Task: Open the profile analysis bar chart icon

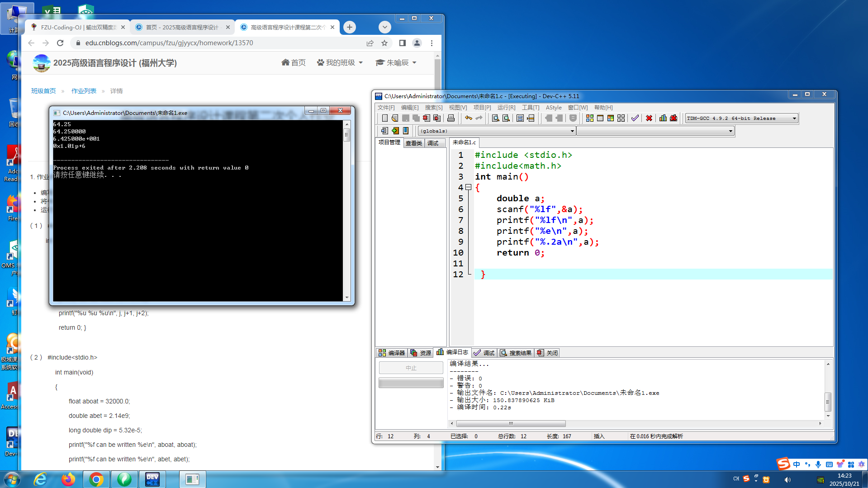Action: [663, 118]
